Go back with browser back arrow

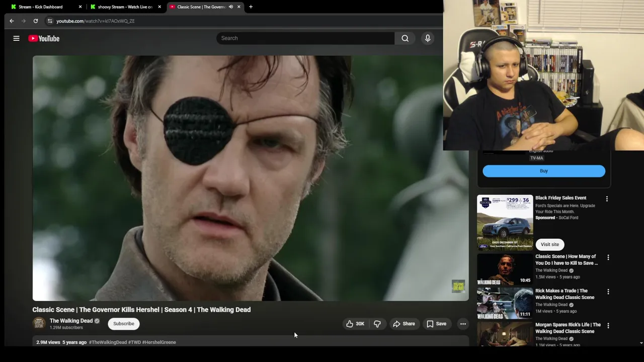coord(12,21)
